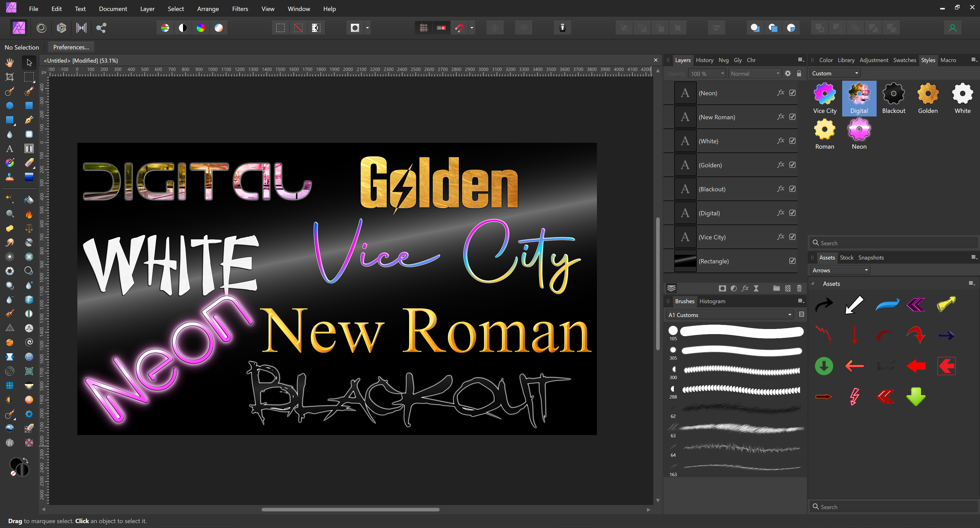
Task: Expand the Quick Mask dropdown arrow
Action: (367, 28)
